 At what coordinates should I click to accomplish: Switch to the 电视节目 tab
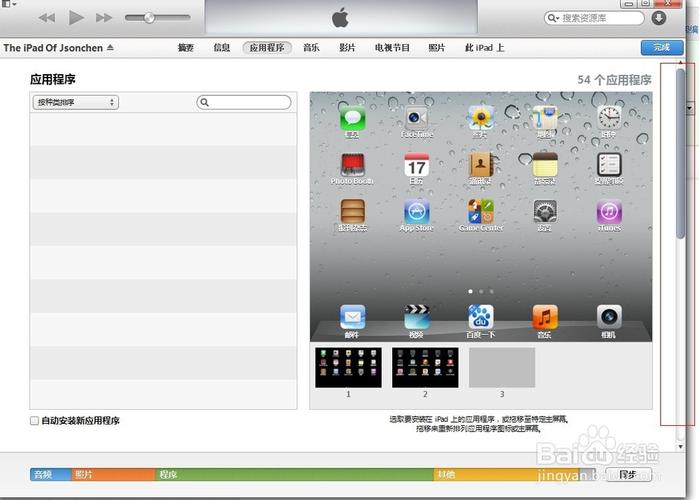tap(392, 48)
